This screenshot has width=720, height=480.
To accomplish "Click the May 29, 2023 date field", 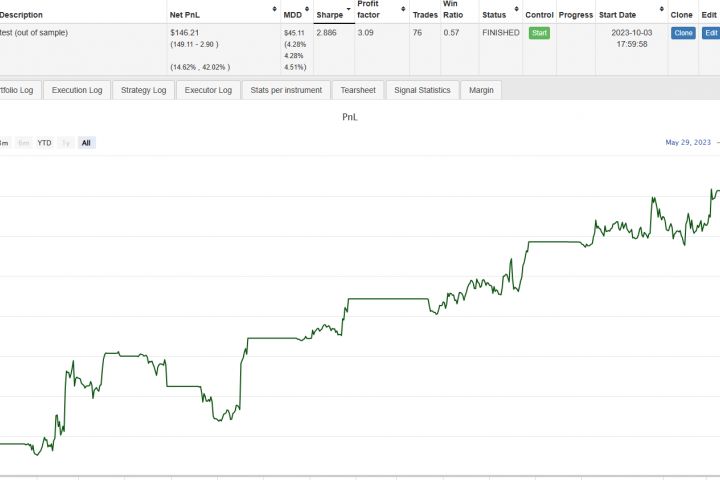I will coord(688,142).
